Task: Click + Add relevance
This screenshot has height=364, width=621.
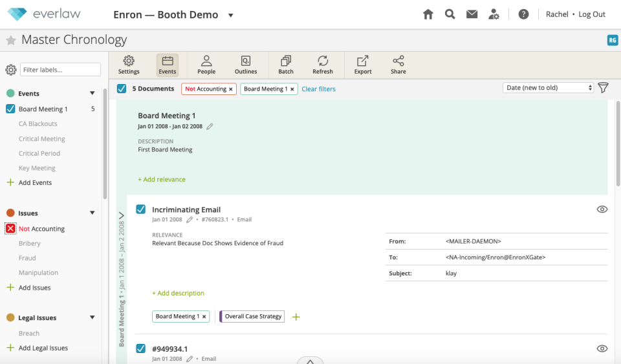Action: (162, 180)
